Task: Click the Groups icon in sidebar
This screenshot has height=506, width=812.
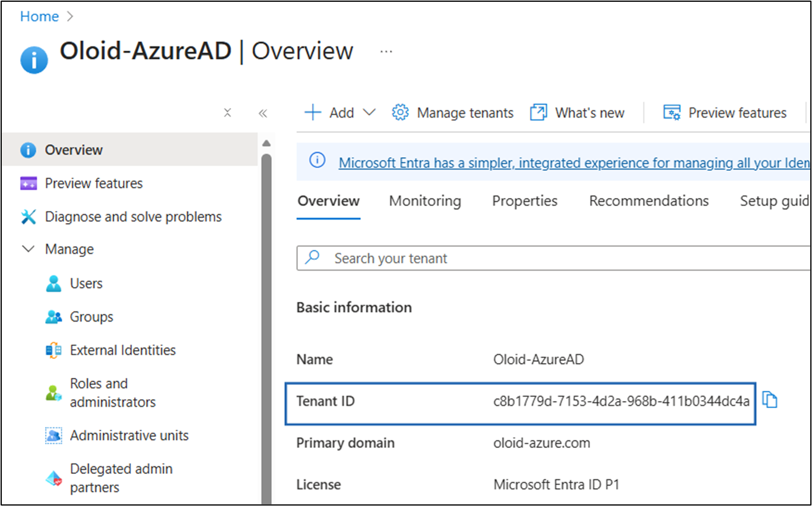Action: 53,317
